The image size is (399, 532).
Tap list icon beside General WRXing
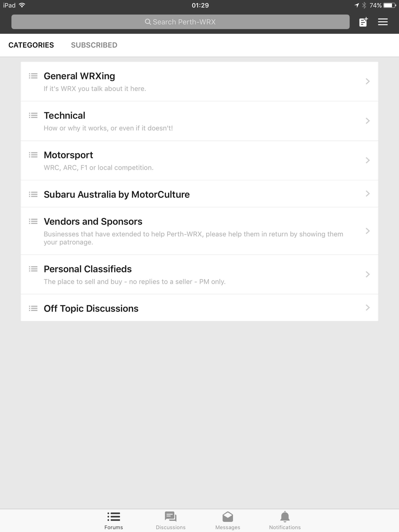tap(33, 76)
